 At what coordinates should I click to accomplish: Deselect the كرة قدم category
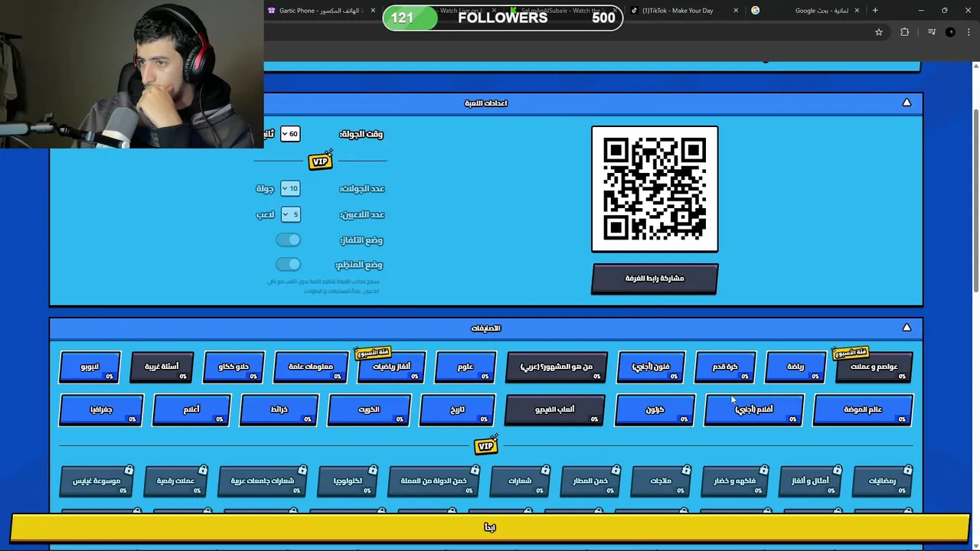pos(725,367)
